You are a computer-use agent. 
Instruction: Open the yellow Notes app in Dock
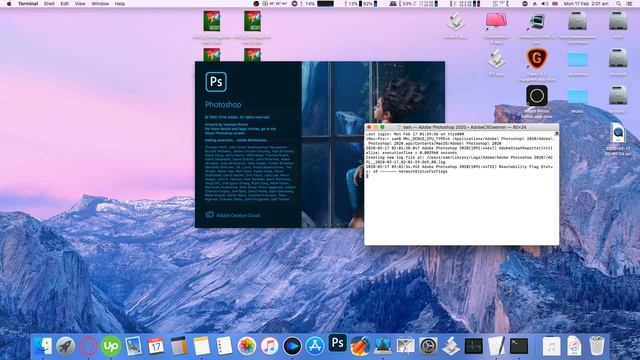pyautogui.click(x=201, y=346)
